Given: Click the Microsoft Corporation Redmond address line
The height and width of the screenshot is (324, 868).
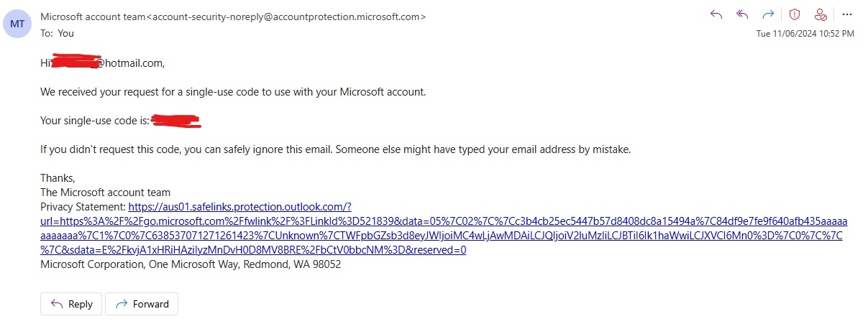Looking at the screenshot, I should [191, 264].
